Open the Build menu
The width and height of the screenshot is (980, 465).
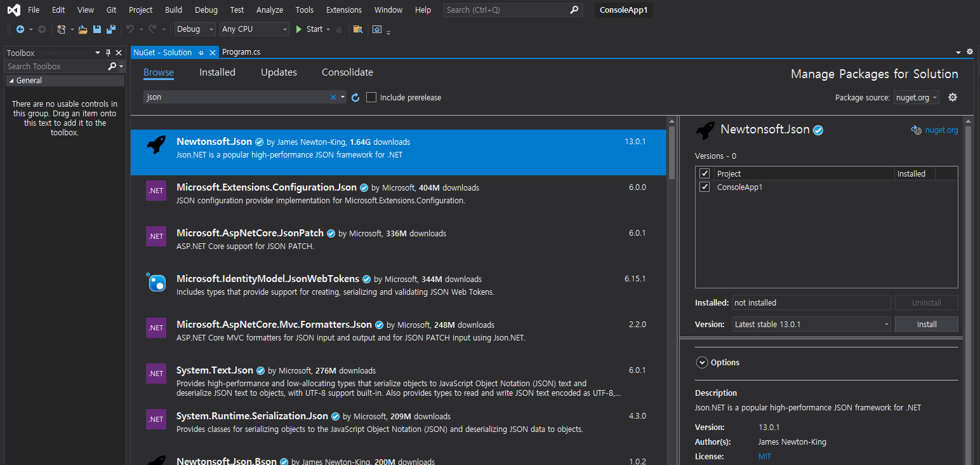coord(173,10)
